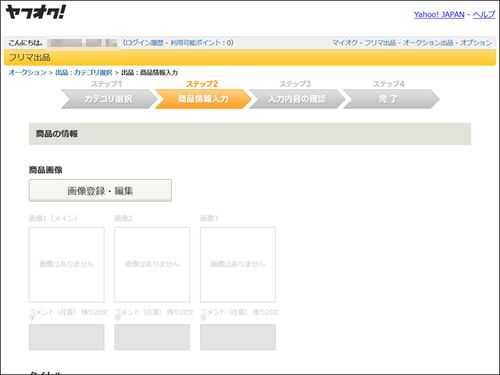This screenshot has width=500, height=375.
Task: Click 出品：商品情報入力 breadcrumb text
Action: coord(149,72)
